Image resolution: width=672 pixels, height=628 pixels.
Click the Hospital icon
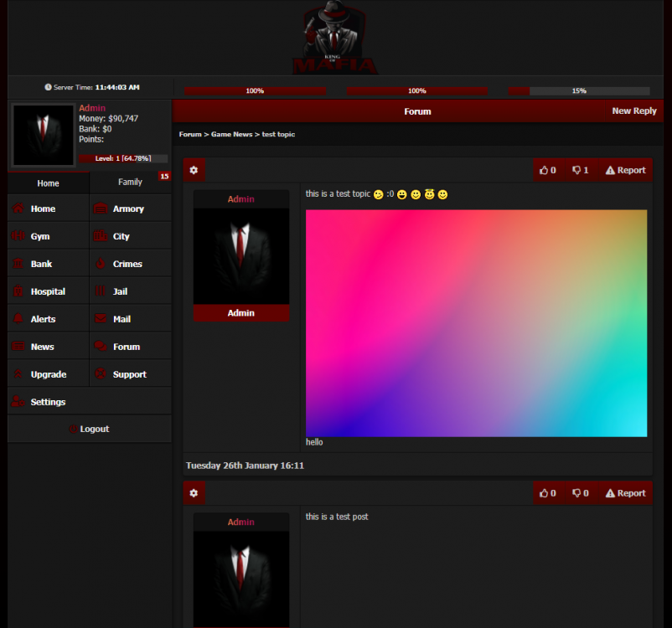[18, 291]
